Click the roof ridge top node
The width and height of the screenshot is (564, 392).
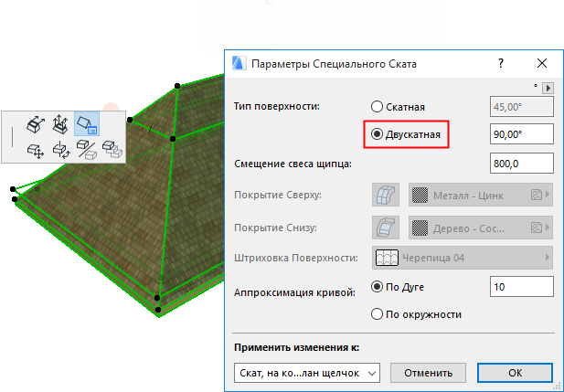coord(177,86)
